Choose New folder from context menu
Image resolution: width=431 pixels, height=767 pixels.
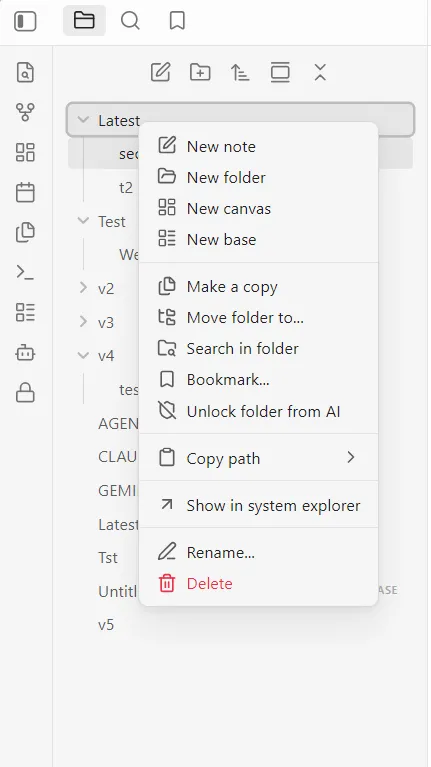pos(258,177)
